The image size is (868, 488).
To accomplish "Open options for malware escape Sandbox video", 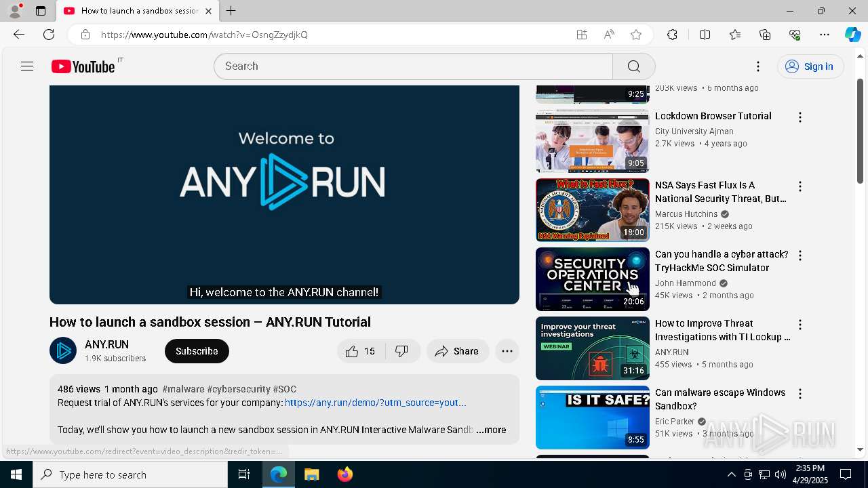I will [x=800, y=394].
